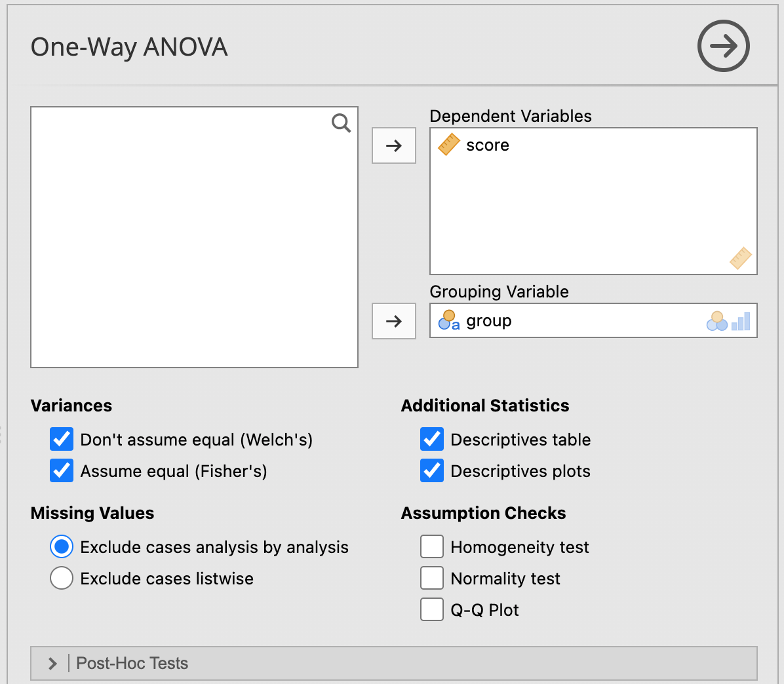Move variable to Dependent Variables with arrow
The width and height of the screenshot is (784, 684).
[394, 145]
